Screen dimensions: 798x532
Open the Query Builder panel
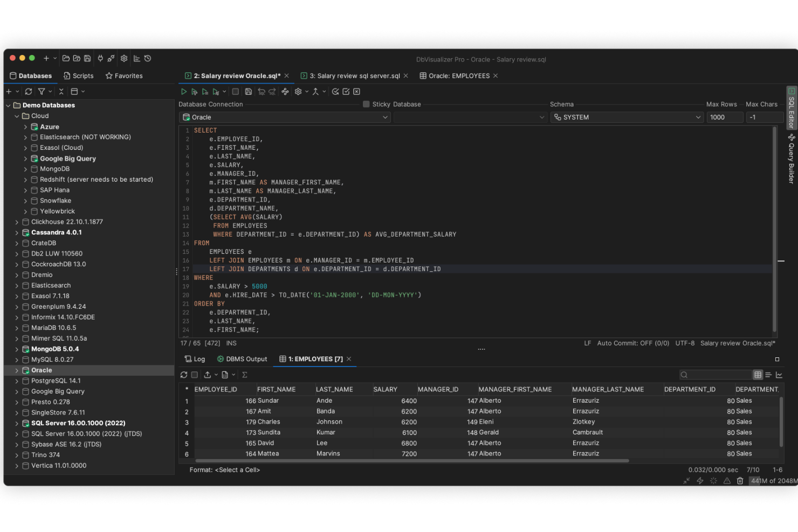tap(790, 159)
